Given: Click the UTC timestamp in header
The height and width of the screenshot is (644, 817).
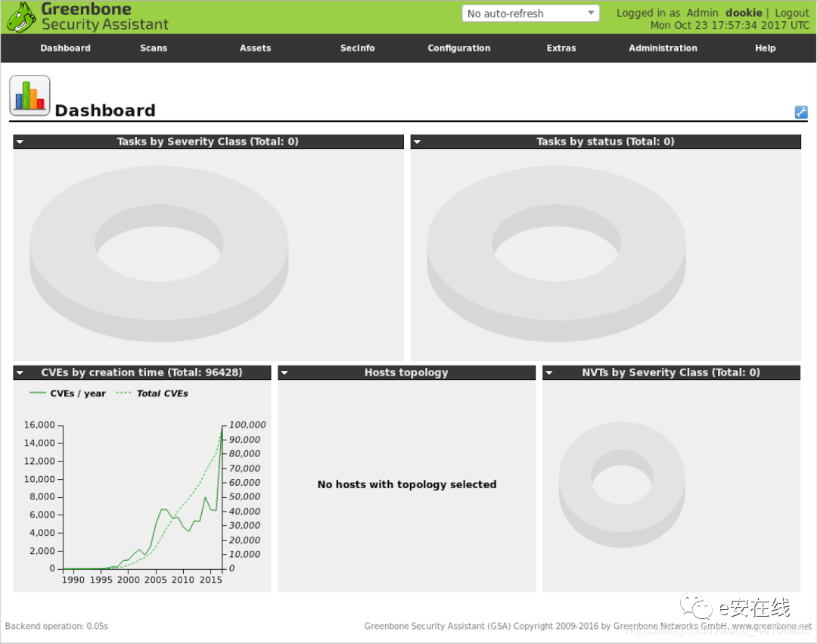Looking at the screenshot, I should click(x=730, y=25).
